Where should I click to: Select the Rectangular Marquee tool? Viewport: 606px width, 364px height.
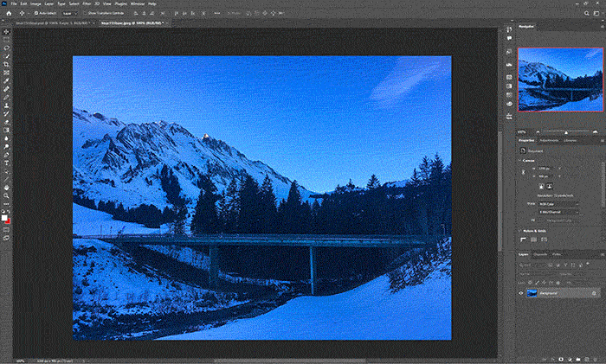(6, 40)
